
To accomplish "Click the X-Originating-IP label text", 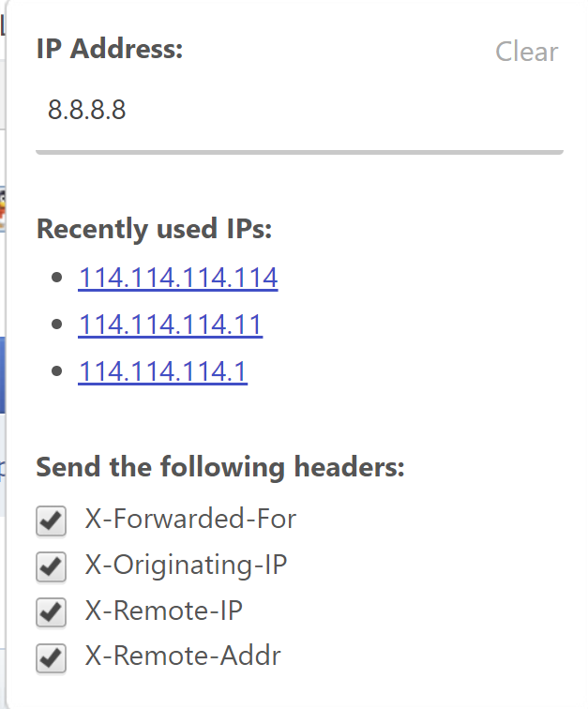I will (x=186, y=564).
